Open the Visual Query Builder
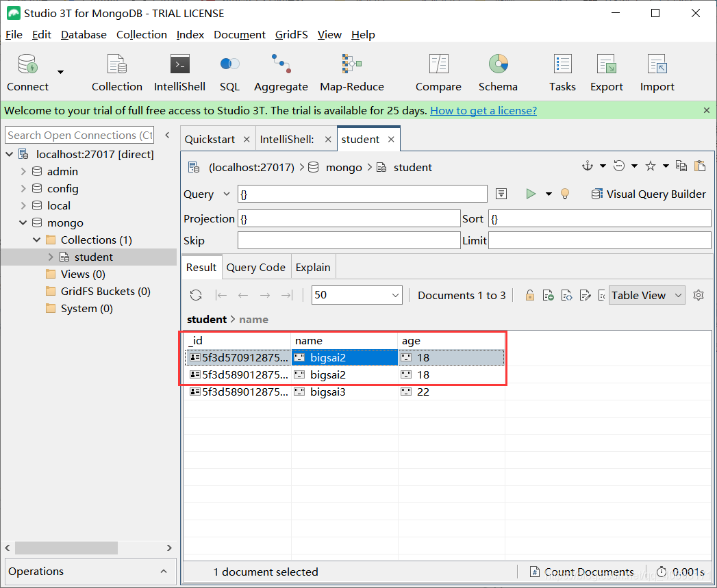Screen dimensions: 717x588 pos(649,194)
